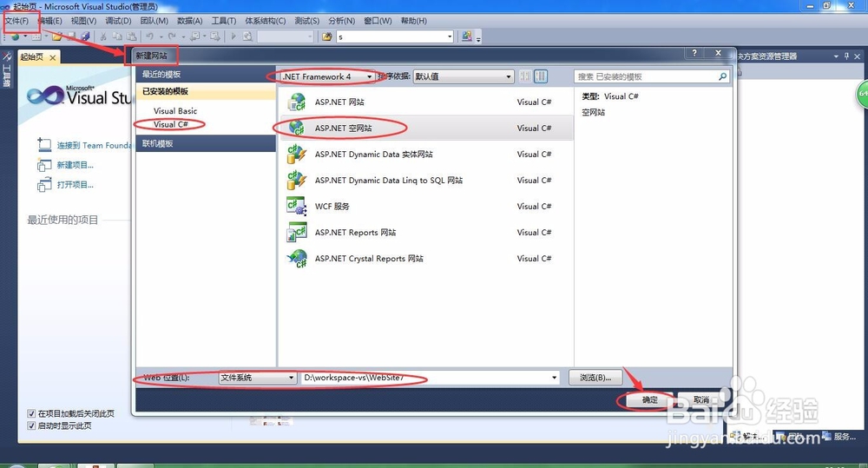The image size is (868, 468).
Task: Open the 体系结构(C) menu
Action: [265, 21]
